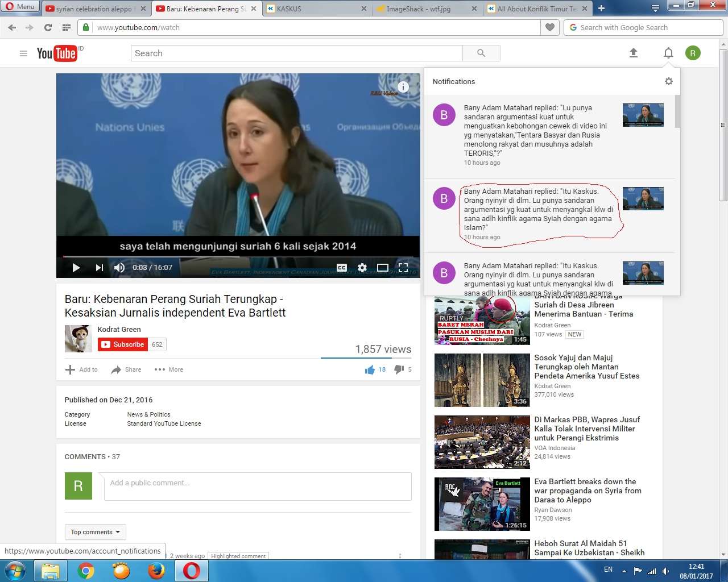
Task: Skip to next video
Action: click(x=99, y=268)
